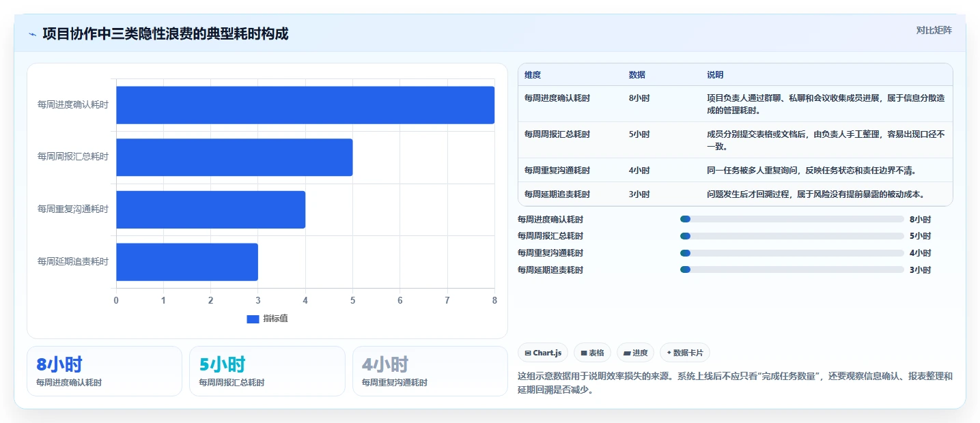Click the 每周进度确认耗时 table cell
This screenshot has height=423, width=980.
[x=557, y=98]
